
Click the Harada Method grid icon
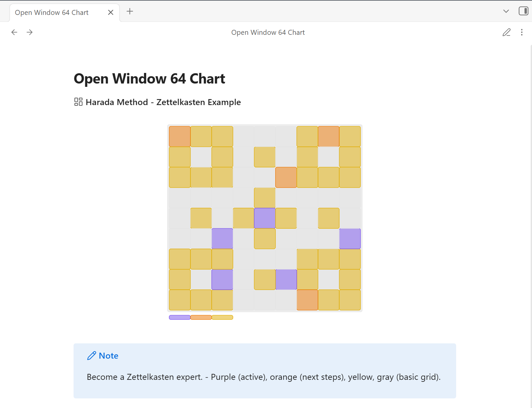tap(78, 102)
